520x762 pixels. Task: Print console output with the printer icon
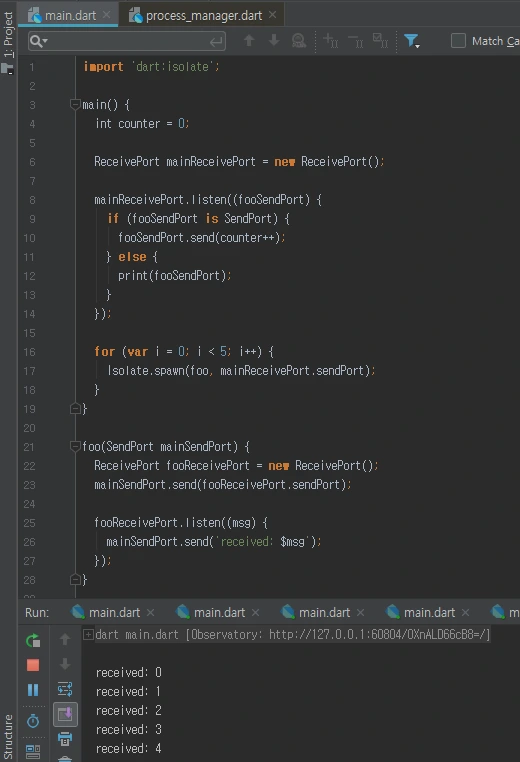click(x=65, y=739)
